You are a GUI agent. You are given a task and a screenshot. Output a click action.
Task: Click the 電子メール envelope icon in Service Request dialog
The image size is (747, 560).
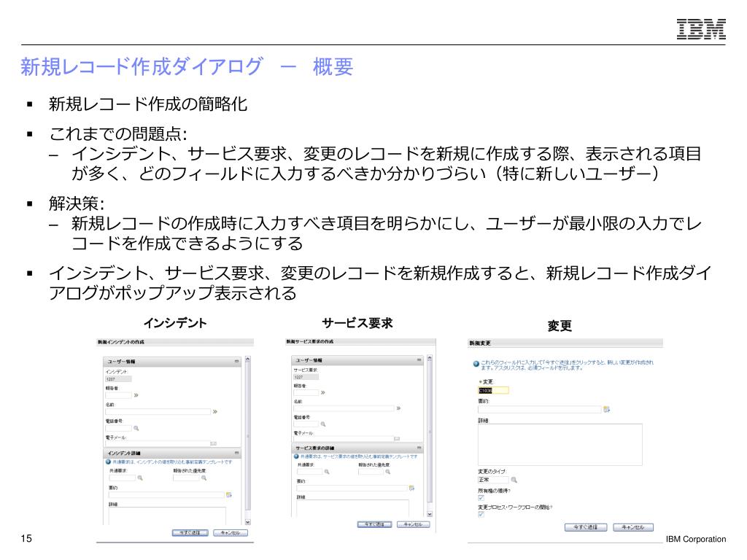click(397, 438)
